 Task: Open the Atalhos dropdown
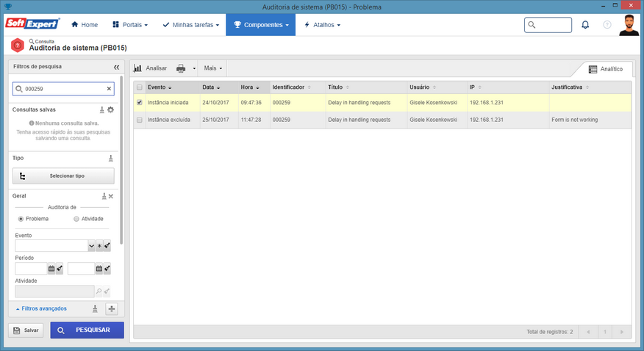click(323, 25)
